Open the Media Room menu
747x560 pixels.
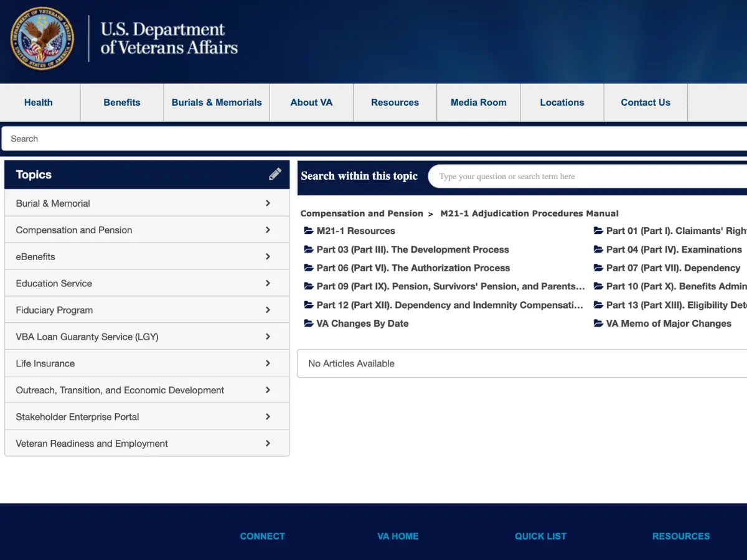(x=479, y=103)
